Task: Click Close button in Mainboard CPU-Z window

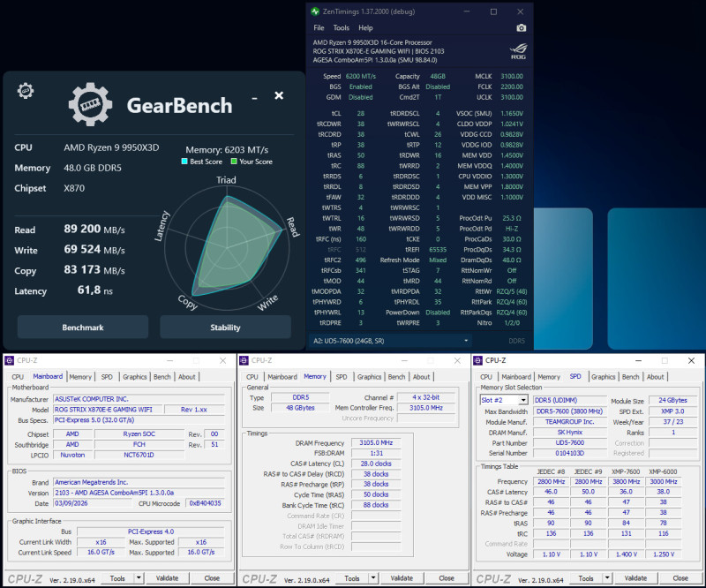Action: click(212, 577)
